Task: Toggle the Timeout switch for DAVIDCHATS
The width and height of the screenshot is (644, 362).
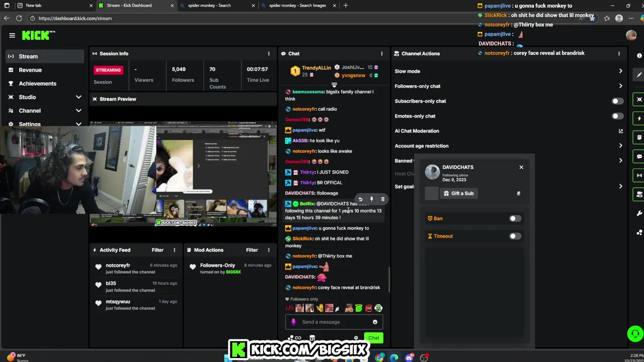Action: point(515,236)
